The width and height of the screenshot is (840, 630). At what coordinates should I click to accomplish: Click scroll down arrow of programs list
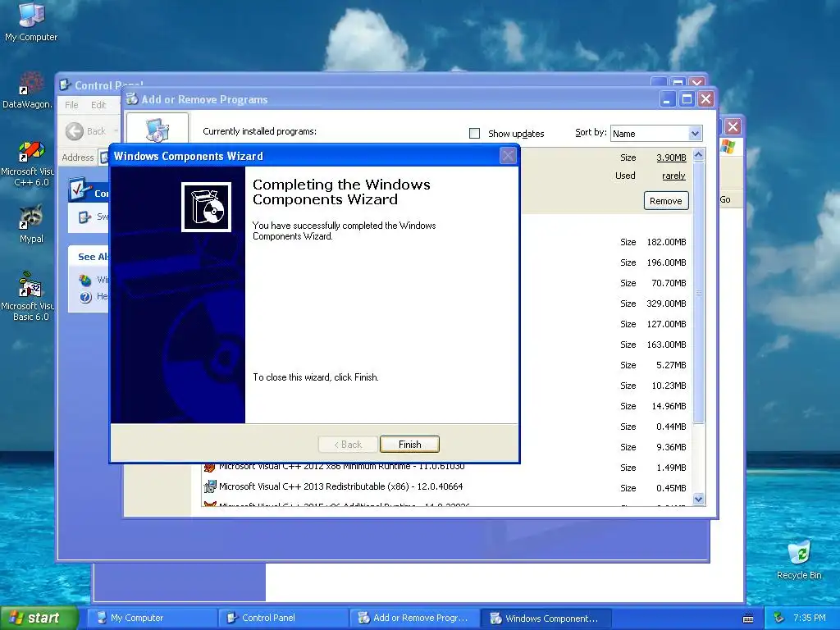coord(698,500)
